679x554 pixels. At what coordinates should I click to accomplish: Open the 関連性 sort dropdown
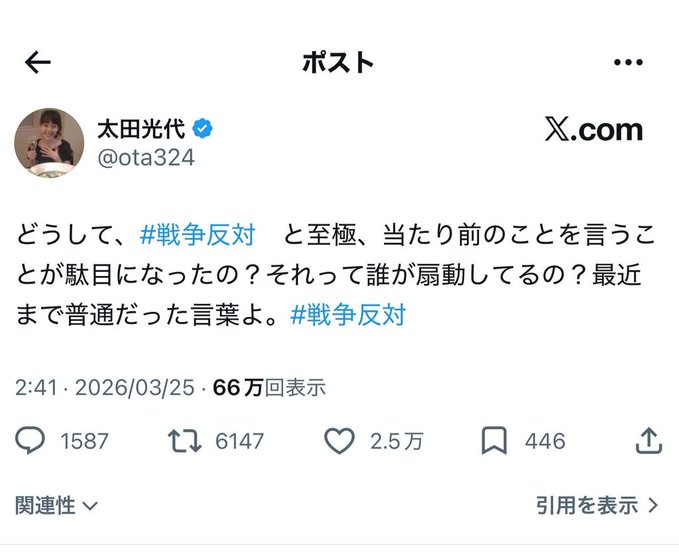coord(56,506)
